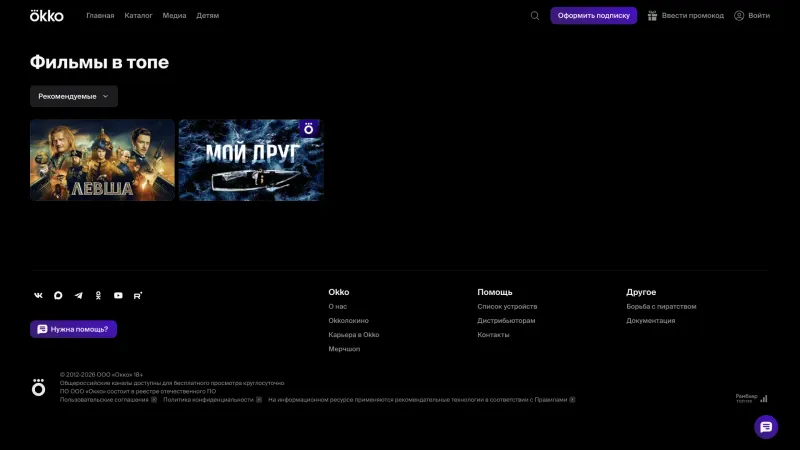800x450 pixels.
Task: Open the Медиа menu item
Action: point(174,16)
